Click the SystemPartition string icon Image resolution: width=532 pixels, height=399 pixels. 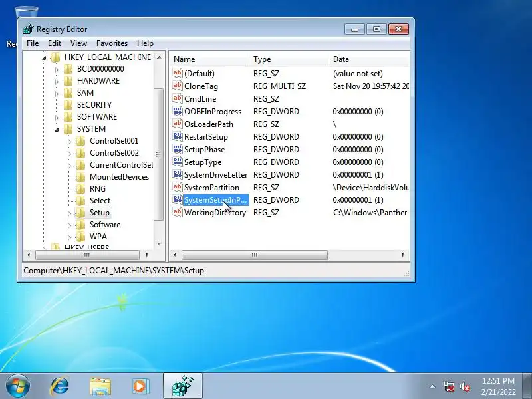178,188
